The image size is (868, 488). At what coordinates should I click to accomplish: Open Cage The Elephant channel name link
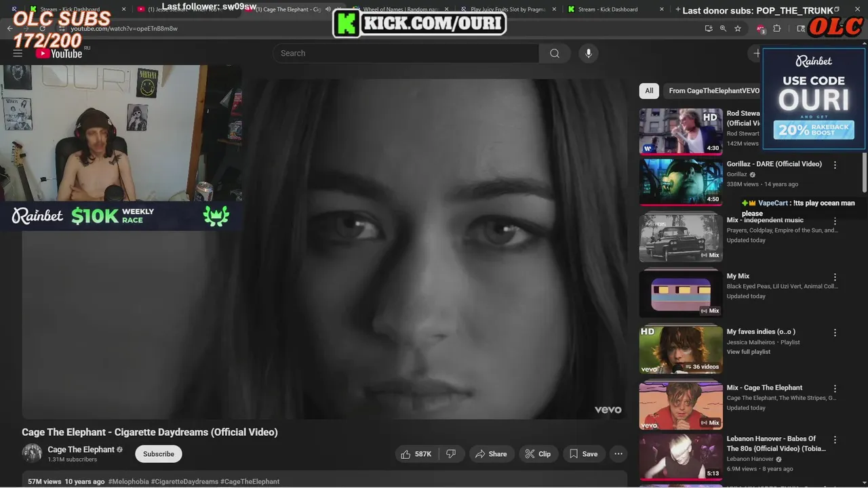[x=81, y=449]
